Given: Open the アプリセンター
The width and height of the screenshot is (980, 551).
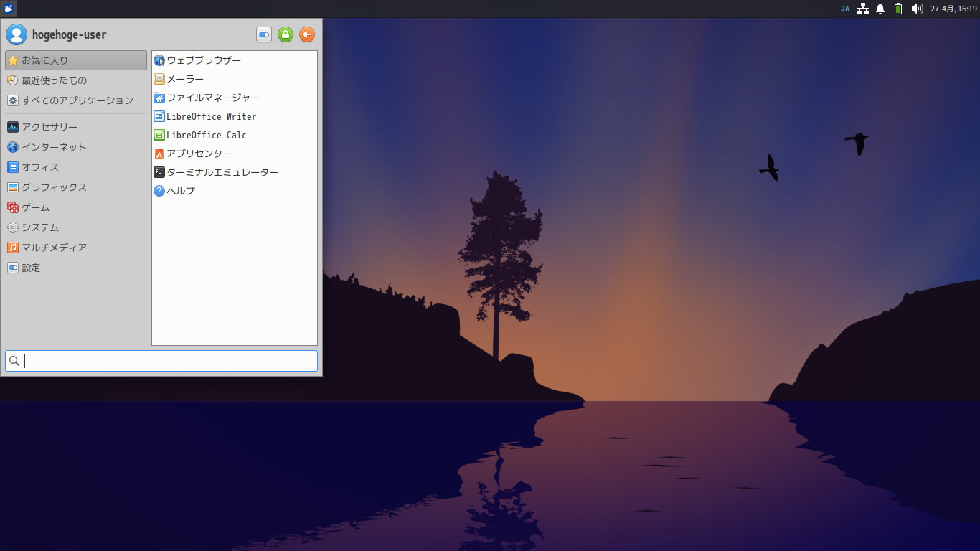Looking at the screenshot, I should point(199,154).
